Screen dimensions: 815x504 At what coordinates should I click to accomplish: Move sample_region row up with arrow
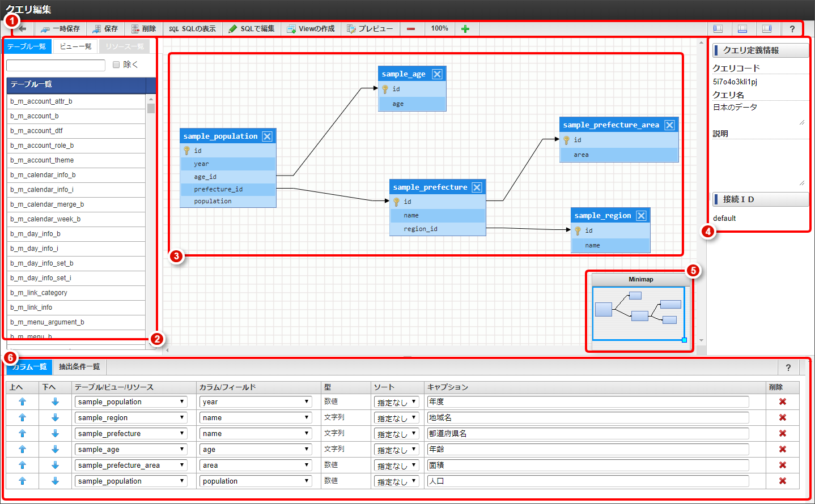point(23,417)
